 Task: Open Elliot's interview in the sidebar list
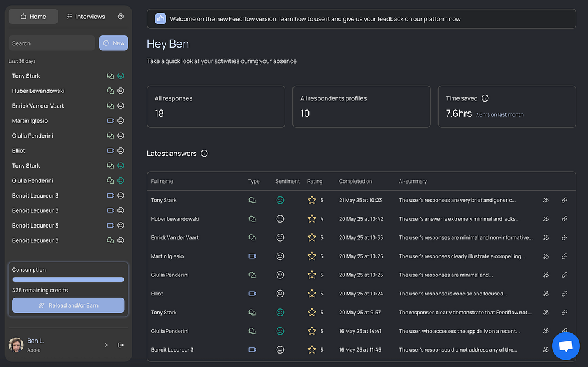(19, 150)
